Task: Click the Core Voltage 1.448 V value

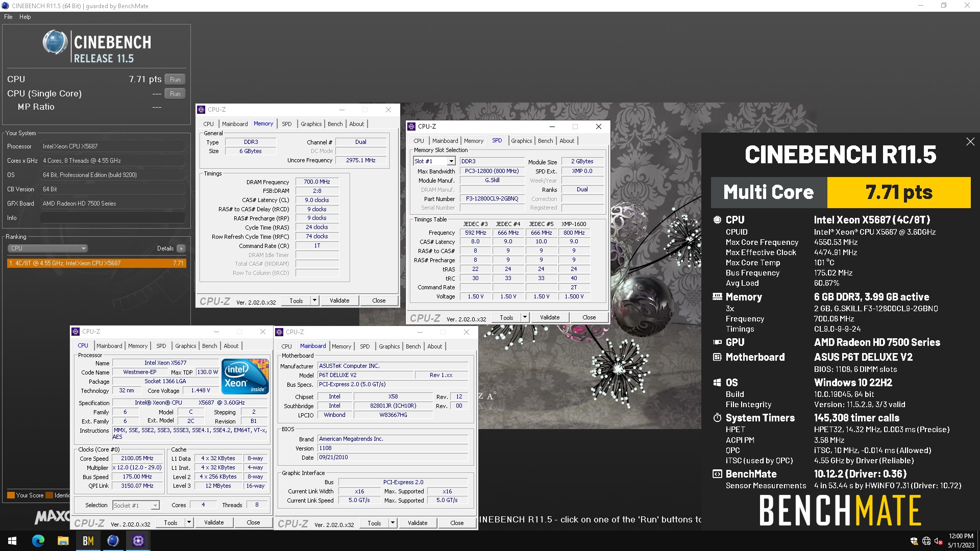Action: [x=200, y=391]
